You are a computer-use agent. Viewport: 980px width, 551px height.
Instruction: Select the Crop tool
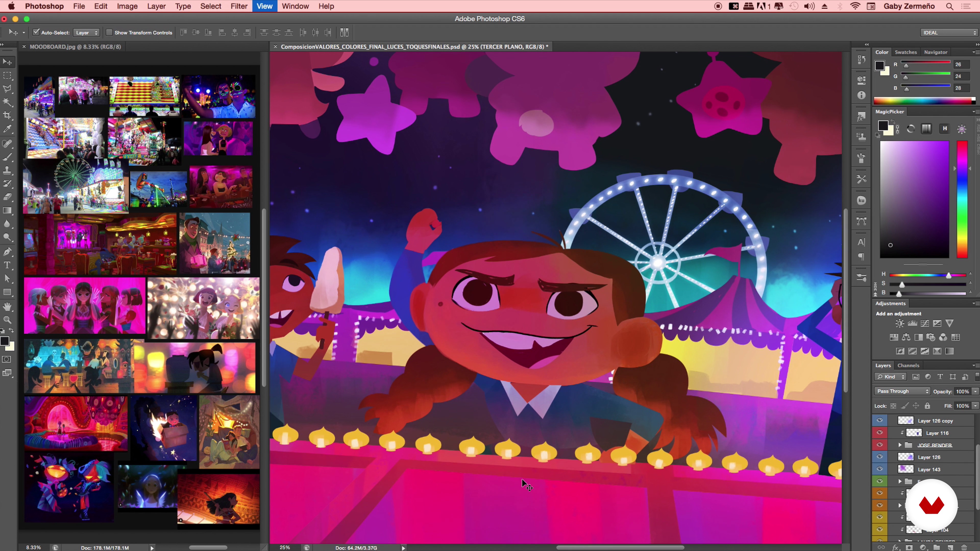(7, 115)
